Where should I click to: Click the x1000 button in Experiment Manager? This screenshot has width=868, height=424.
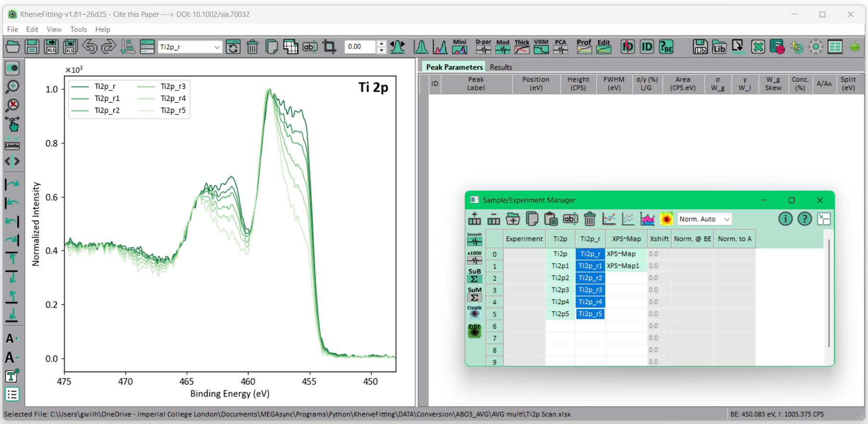pyautogui.click(x=474, y=258)
